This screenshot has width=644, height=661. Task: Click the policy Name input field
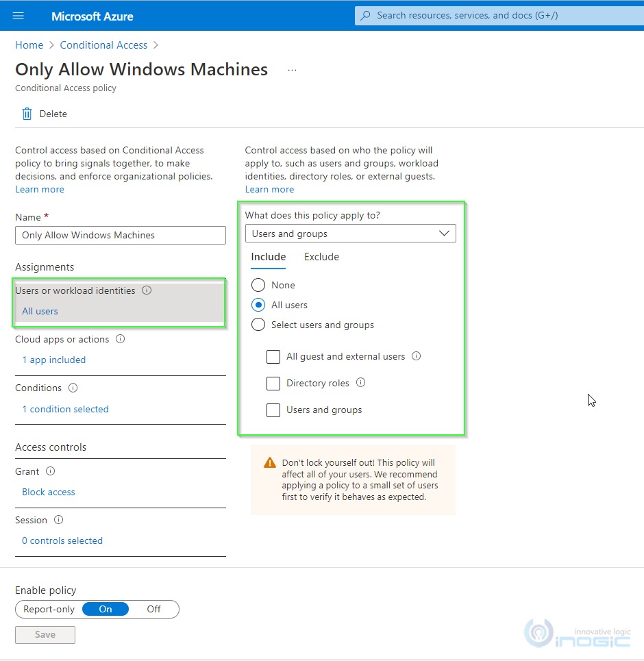click(121, 235)
